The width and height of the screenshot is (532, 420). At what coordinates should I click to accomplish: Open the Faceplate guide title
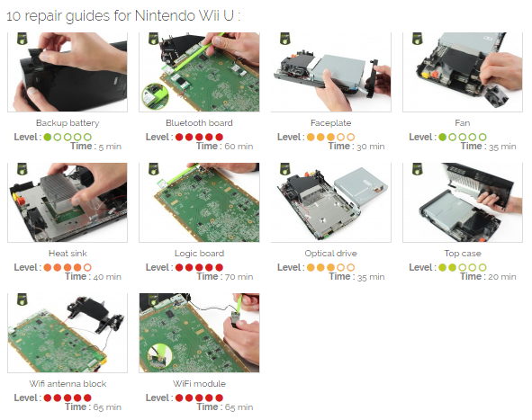(330, 122)
